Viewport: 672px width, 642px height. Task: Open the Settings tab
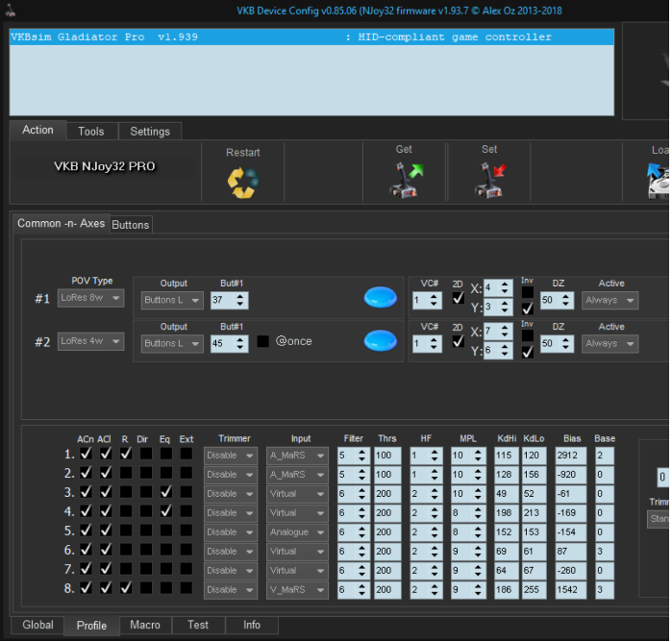[x=150, y=132]
